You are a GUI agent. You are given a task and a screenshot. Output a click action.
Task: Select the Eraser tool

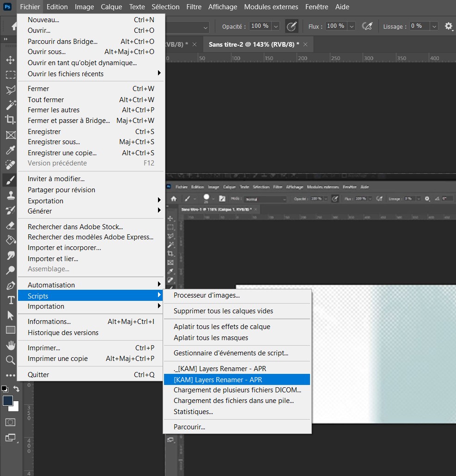10,225
